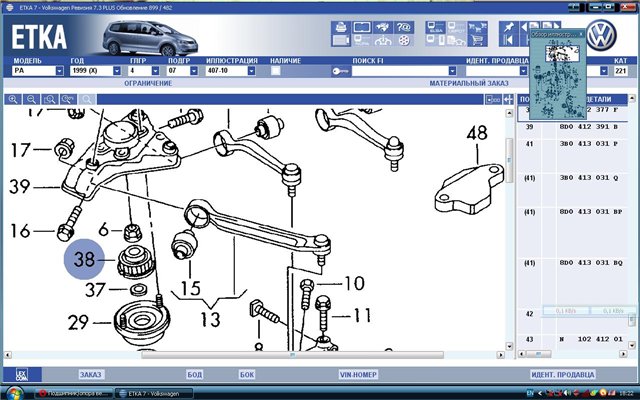Open the Windows Start button

15,394
